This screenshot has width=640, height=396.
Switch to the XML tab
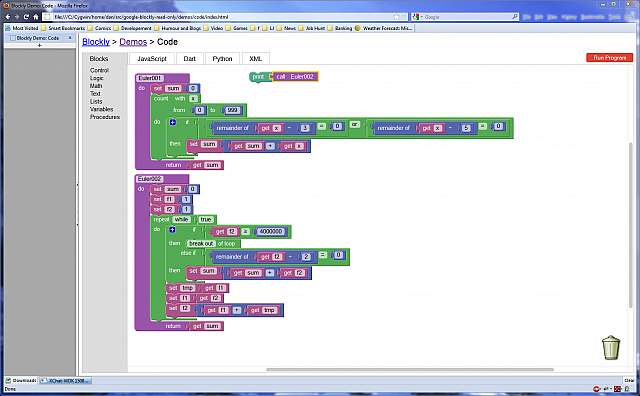(x=256, y=59)
